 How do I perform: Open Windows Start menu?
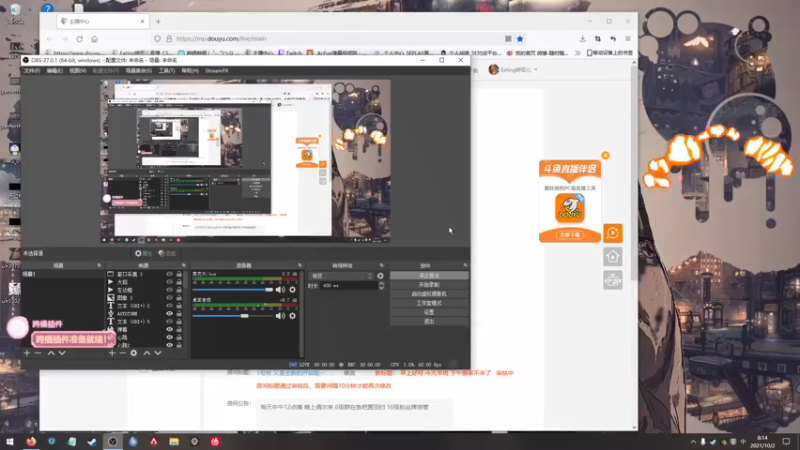click(10, 442)
